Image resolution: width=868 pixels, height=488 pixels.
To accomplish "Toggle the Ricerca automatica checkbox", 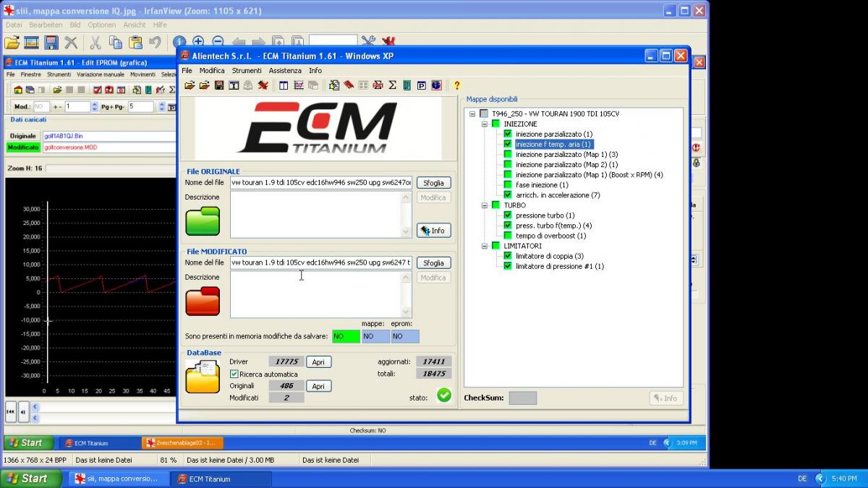I will point(234,374).
